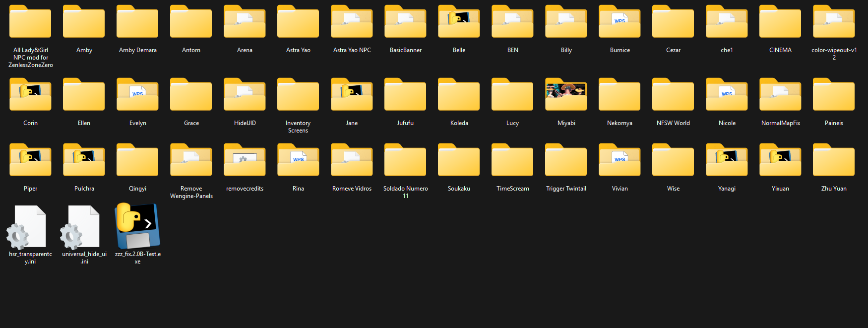Open the Arena folder
The image size is (868, 328).
coord(245,22)
